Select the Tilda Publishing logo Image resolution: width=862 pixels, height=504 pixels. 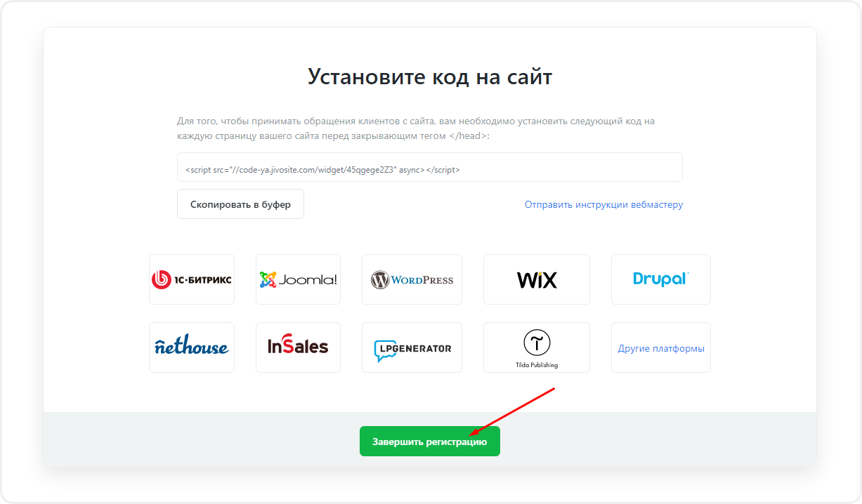pyautogui.click(x=537, y=347)
